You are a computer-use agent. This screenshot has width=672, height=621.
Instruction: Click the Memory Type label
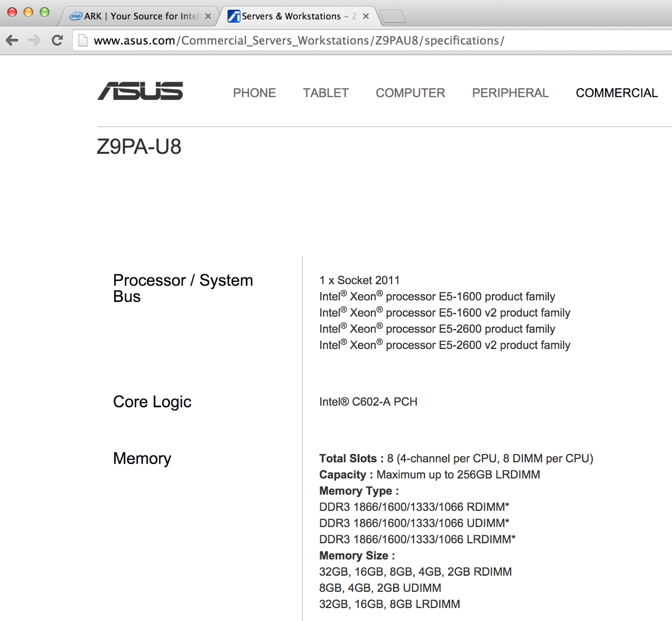point(359,491)
